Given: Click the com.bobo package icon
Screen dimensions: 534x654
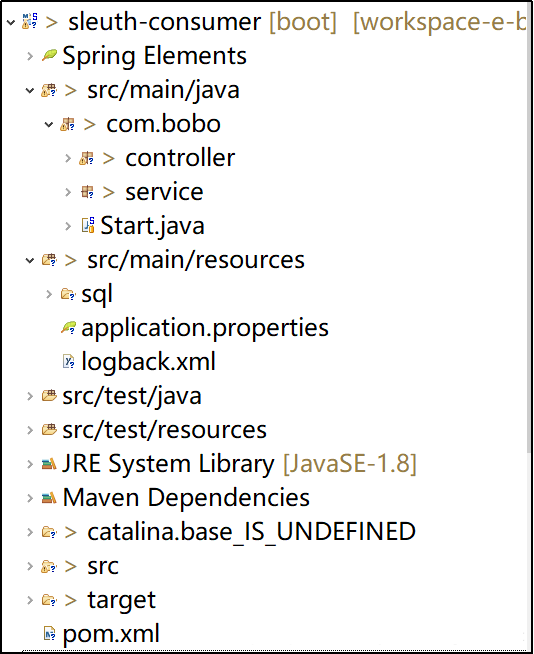Looking at the screenshot, I should [68, 124].
